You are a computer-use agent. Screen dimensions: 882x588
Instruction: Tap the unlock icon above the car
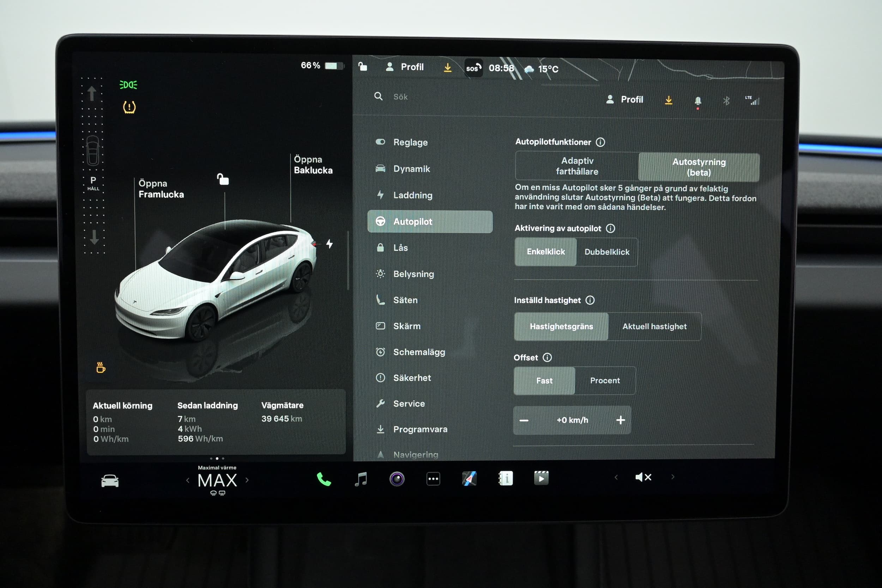click(223, 179)
